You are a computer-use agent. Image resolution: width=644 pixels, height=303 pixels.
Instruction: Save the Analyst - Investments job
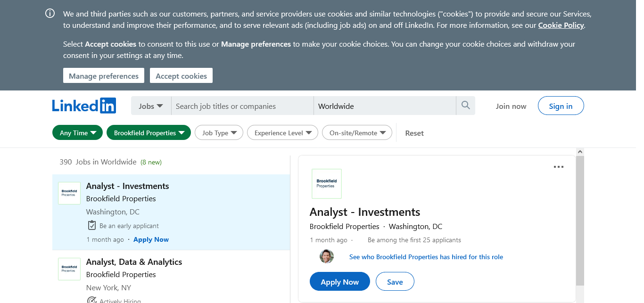click(x=395, y=282)
